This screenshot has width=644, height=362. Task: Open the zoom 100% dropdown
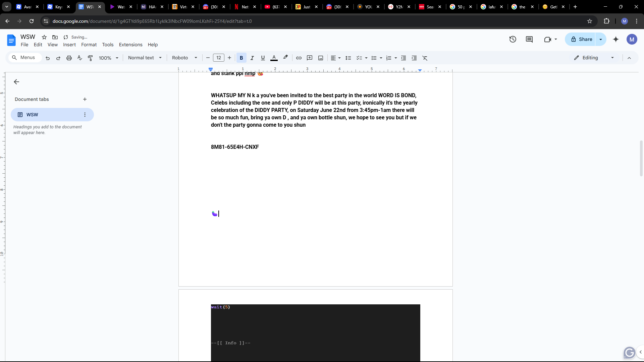(x=109, y=58)
